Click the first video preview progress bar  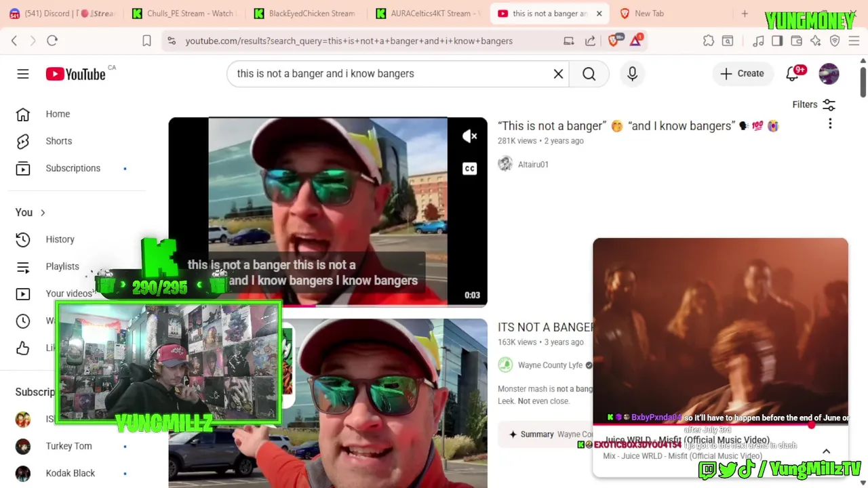(328, 306)
